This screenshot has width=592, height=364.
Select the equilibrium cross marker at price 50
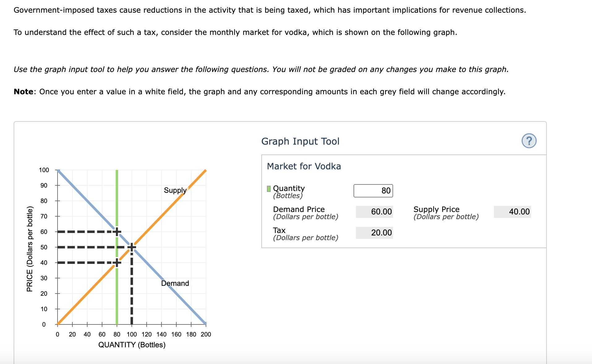[x=132, y=247]
